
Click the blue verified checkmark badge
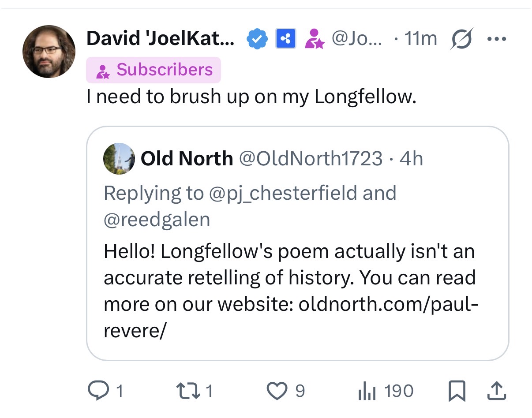[x=257, y=39]
